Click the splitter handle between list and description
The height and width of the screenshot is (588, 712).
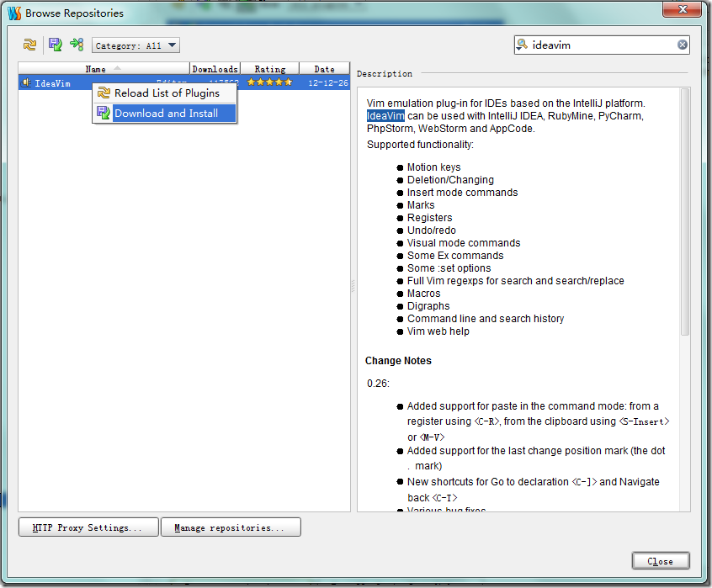(x=353, y=286)
